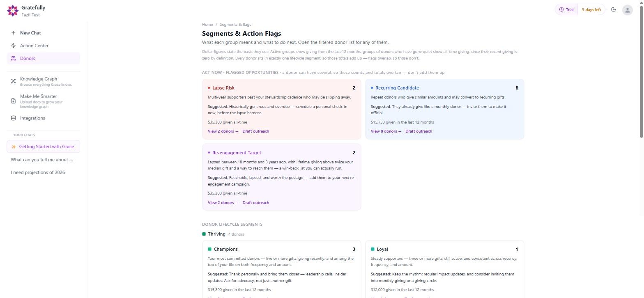Draft outreach for Re-engagement Target donors
Screen dimensions: 644x298
click(x=256, y=203)
